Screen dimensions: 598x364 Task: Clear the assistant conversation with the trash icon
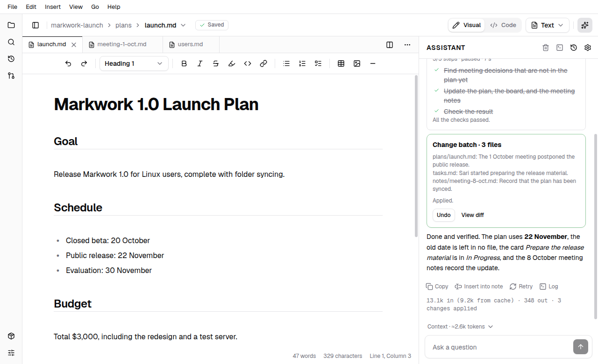(546, 48)
